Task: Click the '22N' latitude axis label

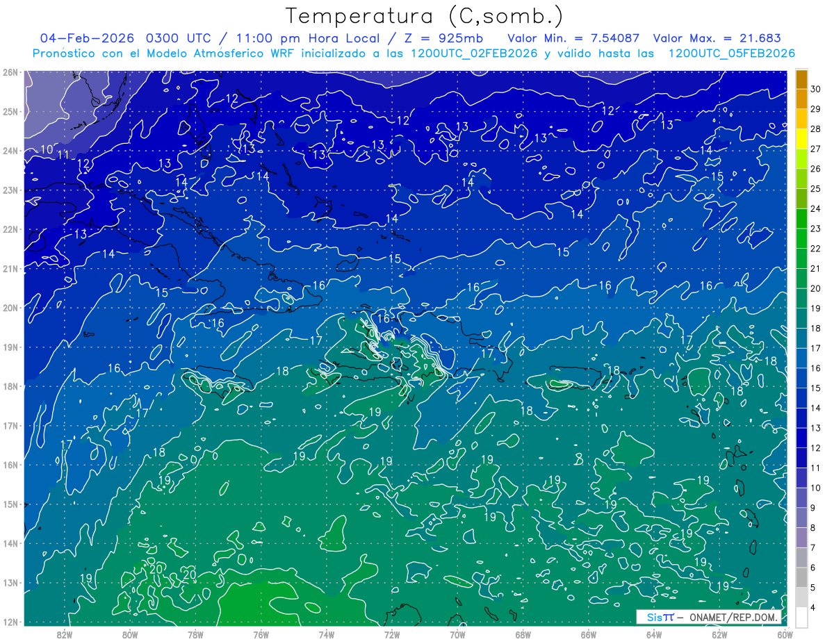Action: (x=10, y=229)
